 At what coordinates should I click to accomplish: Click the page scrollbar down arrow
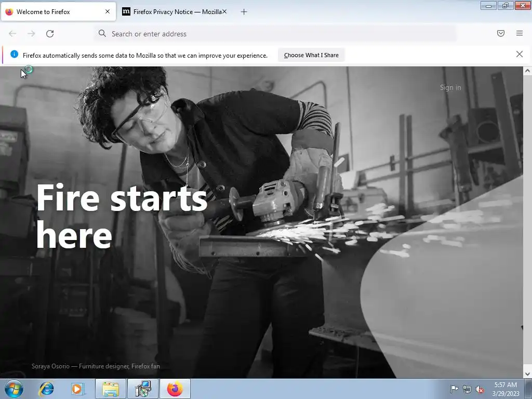[x=527, y=374]
